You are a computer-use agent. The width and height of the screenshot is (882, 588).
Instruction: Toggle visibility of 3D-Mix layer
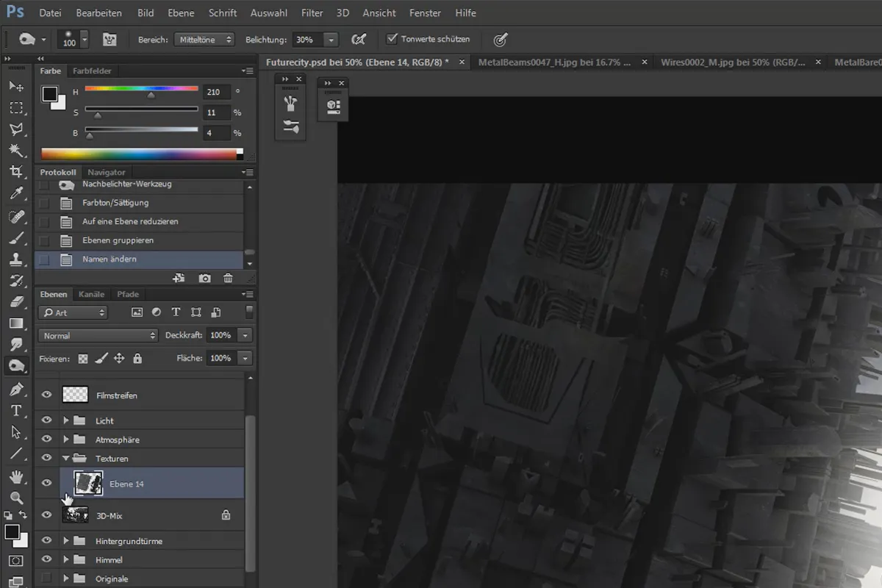coord(47,515)
